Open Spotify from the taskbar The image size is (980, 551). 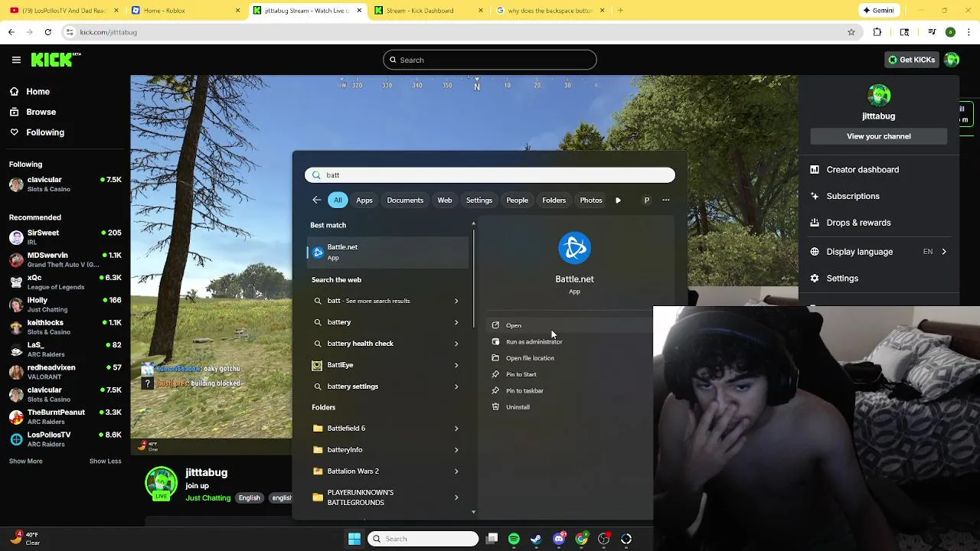[x=514, y=539]
